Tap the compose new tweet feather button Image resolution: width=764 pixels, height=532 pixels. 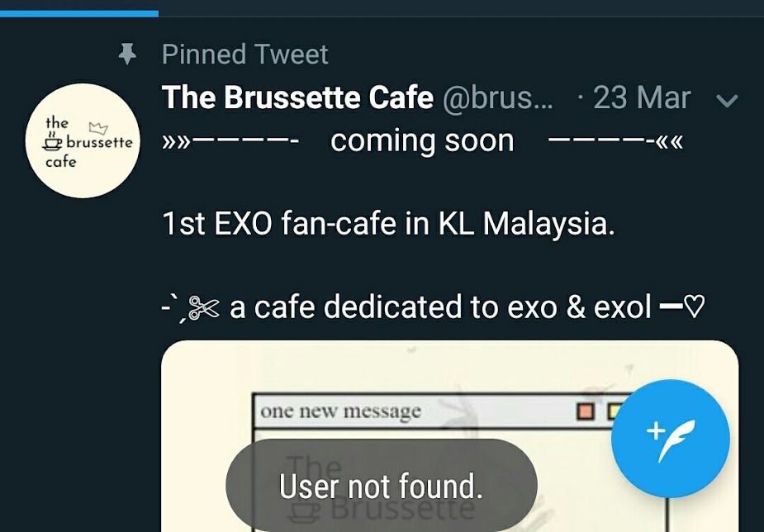671,439
